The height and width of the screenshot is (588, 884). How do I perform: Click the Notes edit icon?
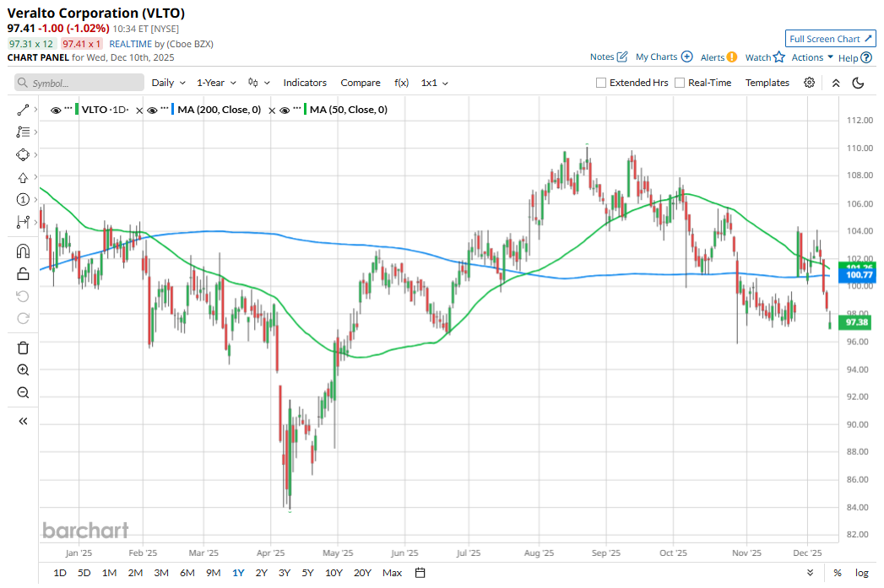[622, 57]
